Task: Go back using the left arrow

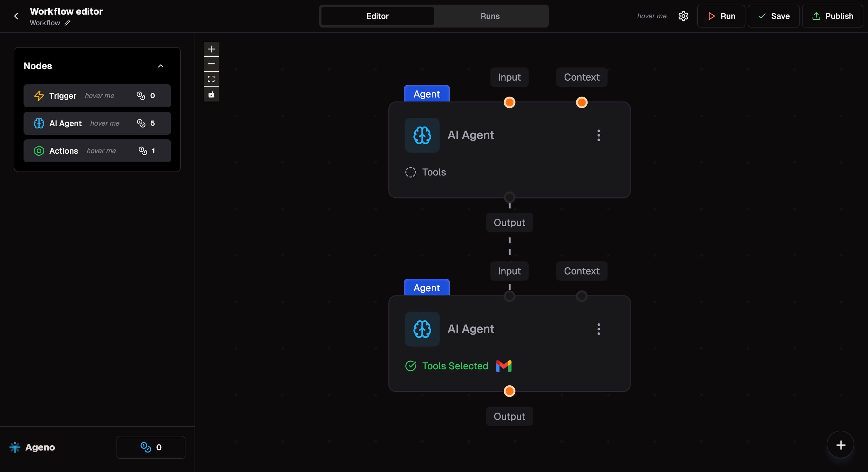Action: coord(16,16)
